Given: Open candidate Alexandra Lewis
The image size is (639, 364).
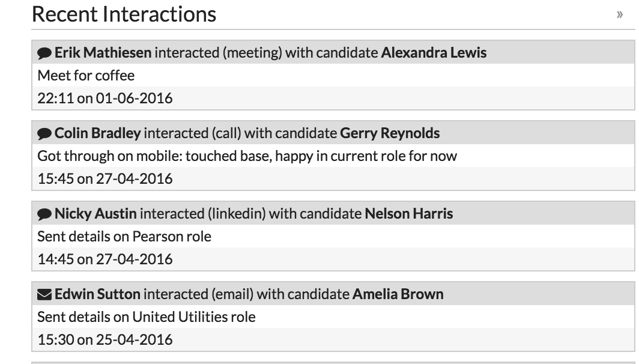Looking at the screenshot, I should (434, 53).
